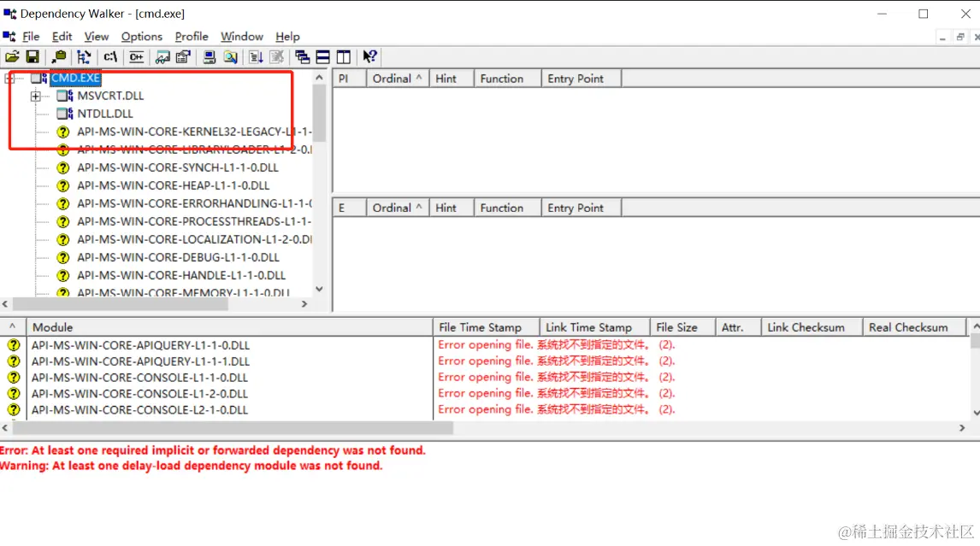Sort exports pane by Function column header
980x546 pixels.
pyautogui.click(x=507, y=208)
